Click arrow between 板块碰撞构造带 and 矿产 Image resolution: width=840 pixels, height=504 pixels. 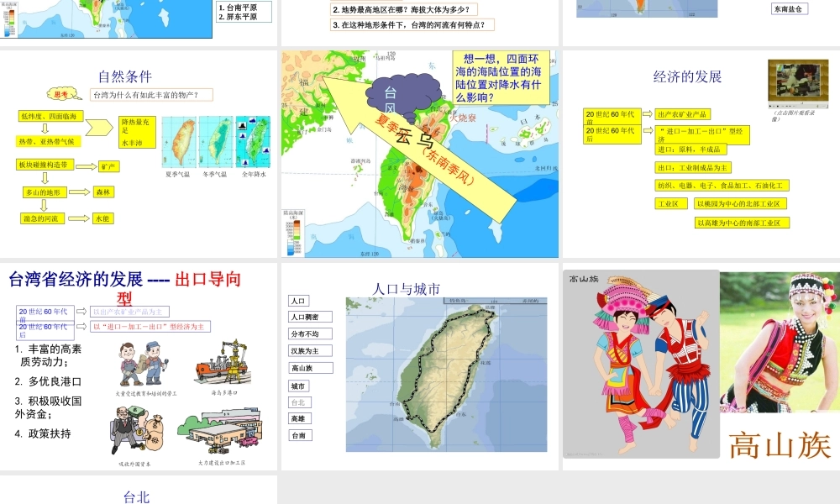pos(87,166)
